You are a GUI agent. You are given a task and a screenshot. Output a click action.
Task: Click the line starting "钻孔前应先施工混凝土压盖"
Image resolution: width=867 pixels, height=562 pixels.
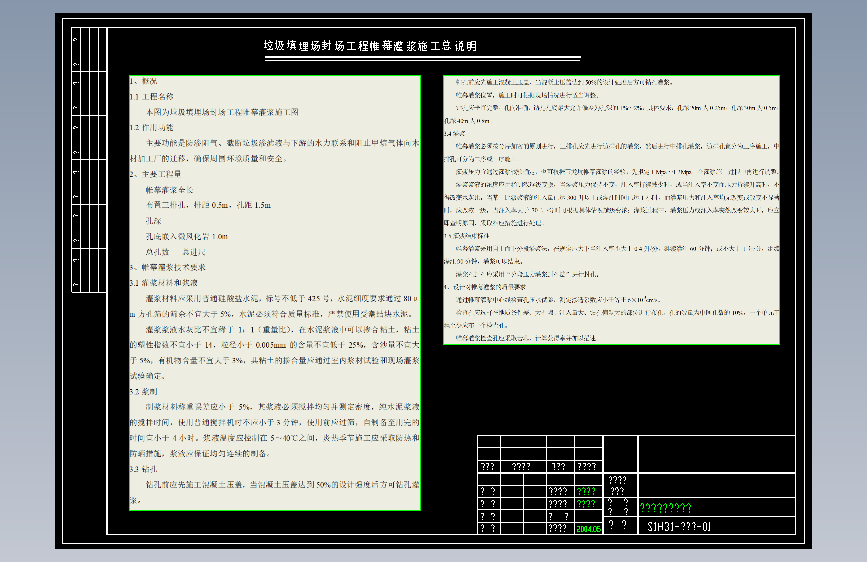[282, 484]
